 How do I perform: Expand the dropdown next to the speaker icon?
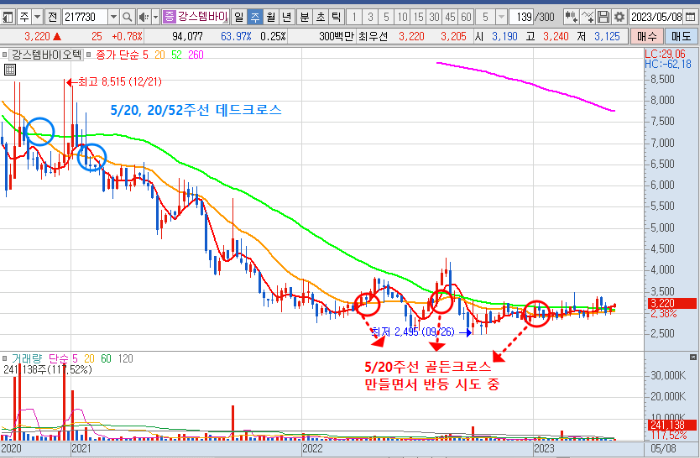155,17
